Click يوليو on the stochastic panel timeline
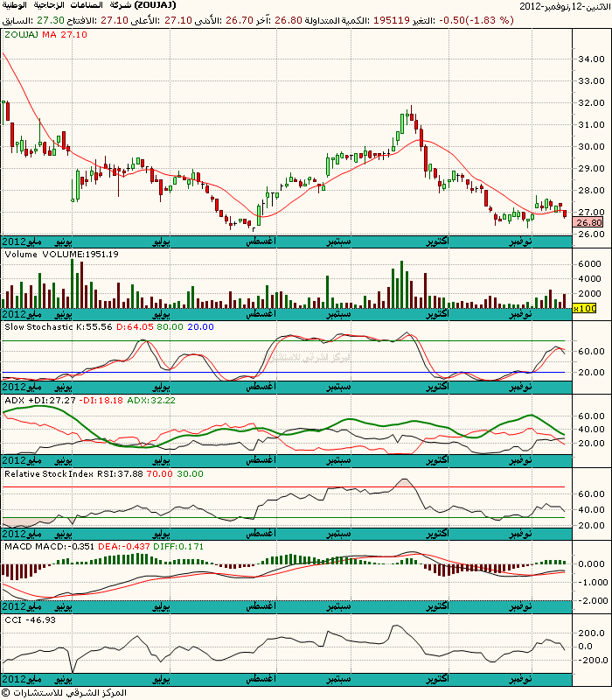This screenshot has width=612, height=700. pyautogui.click(x=162, y=387)
